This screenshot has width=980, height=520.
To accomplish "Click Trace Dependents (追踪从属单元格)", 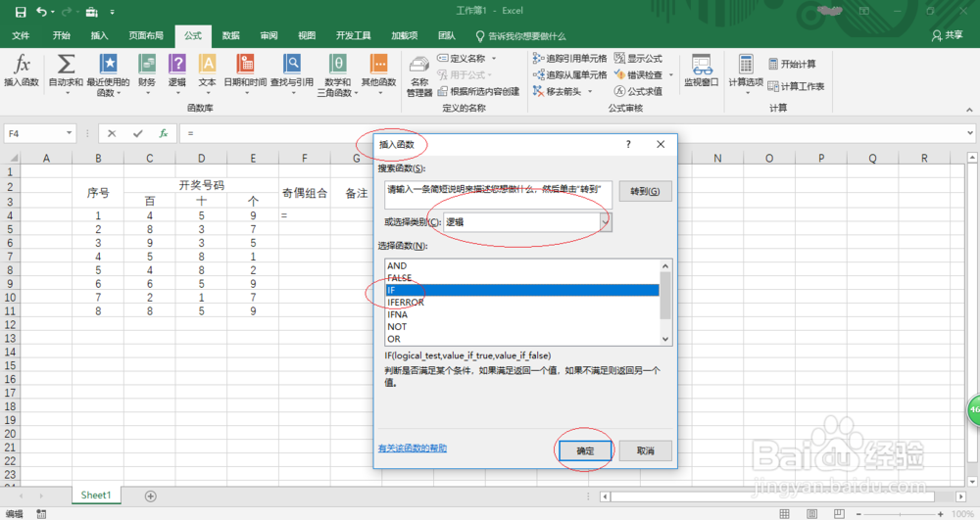I will pos(569,74).
